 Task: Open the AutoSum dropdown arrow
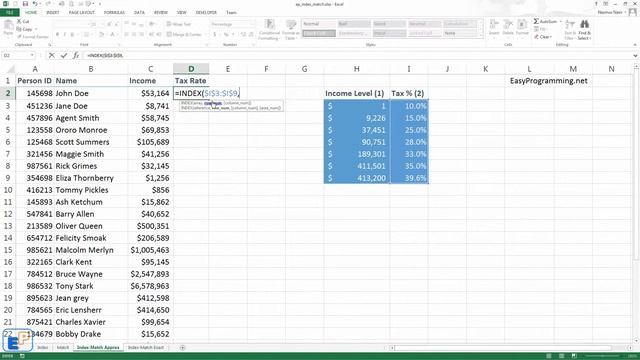[x=560, y=21]
